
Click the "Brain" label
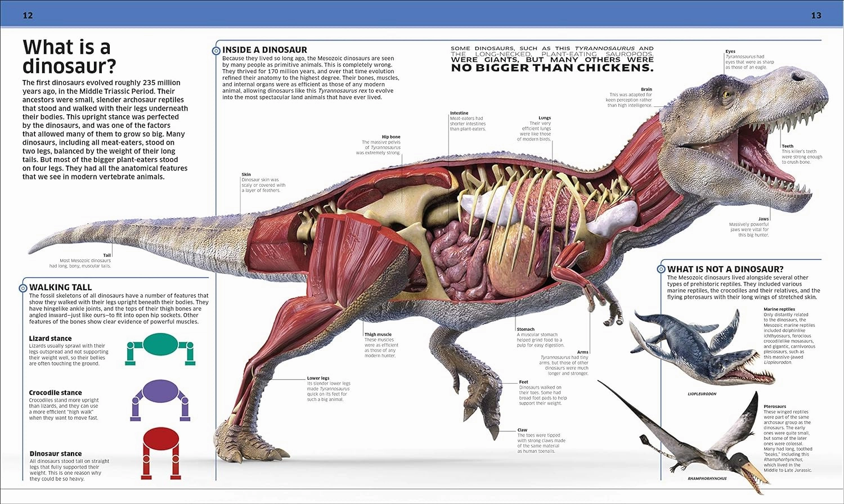(647, 89)
